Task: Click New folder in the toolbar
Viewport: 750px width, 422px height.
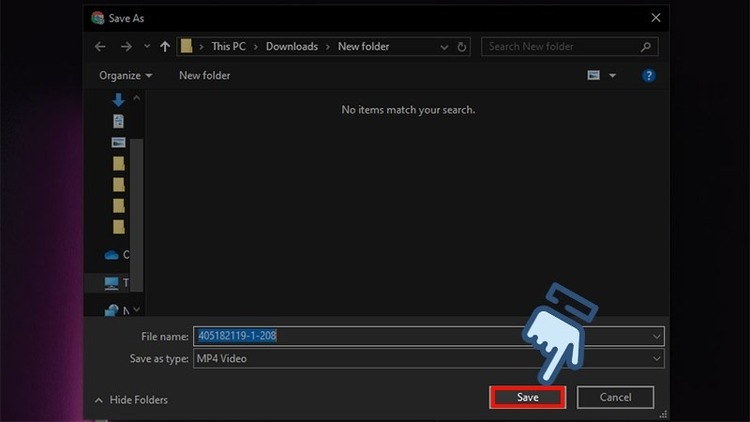Action: [x=204, y=75]
